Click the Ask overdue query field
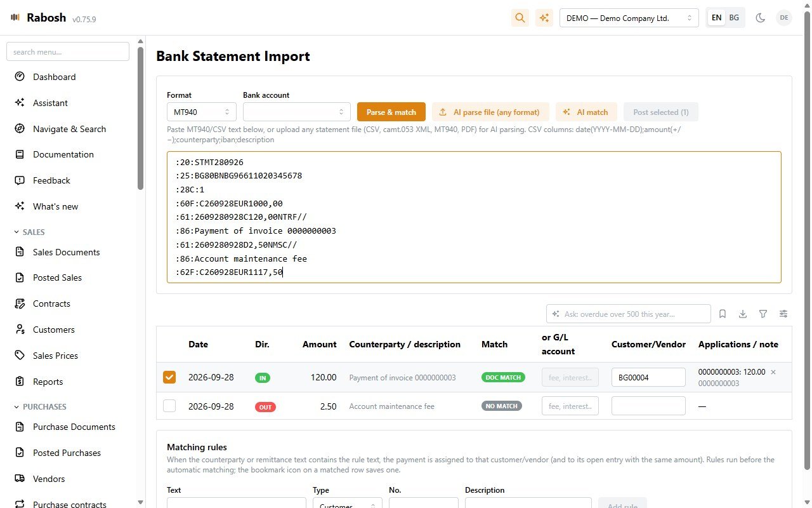The width and height of the screenshot is (812, 508). [x=629, y=314]
